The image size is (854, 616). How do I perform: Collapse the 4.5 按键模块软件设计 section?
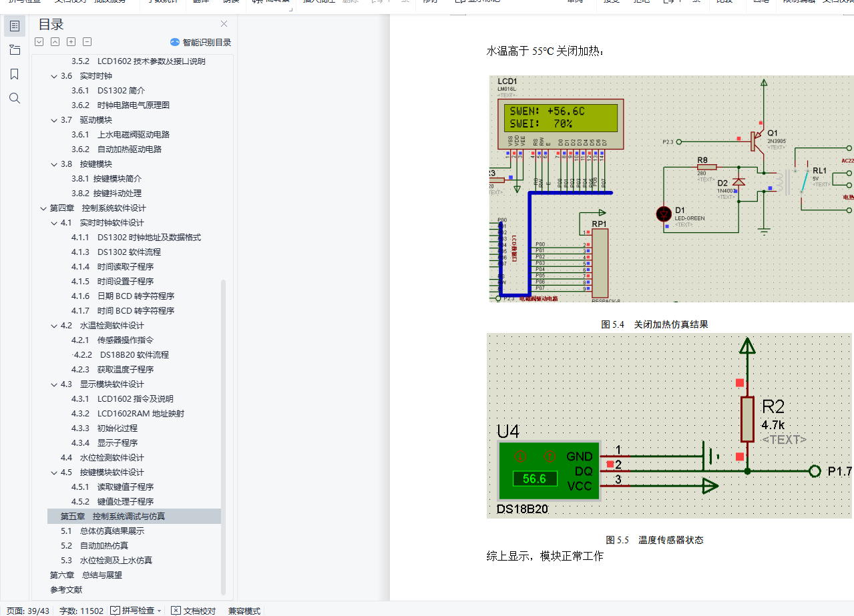pos(54,473)
